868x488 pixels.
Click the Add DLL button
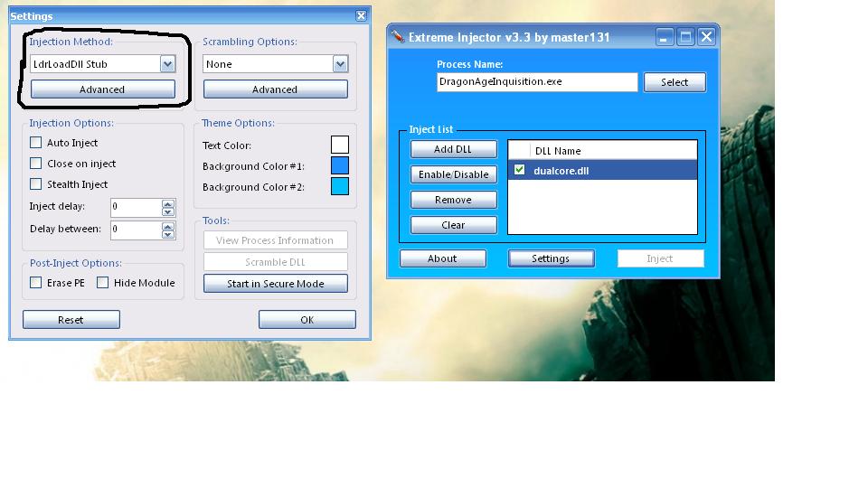(453, 149)
